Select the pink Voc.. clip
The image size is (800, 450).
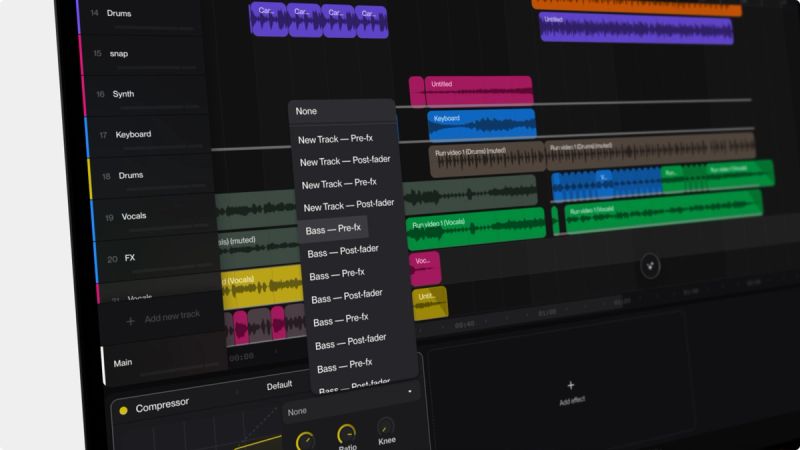click(x=424, y=268)
